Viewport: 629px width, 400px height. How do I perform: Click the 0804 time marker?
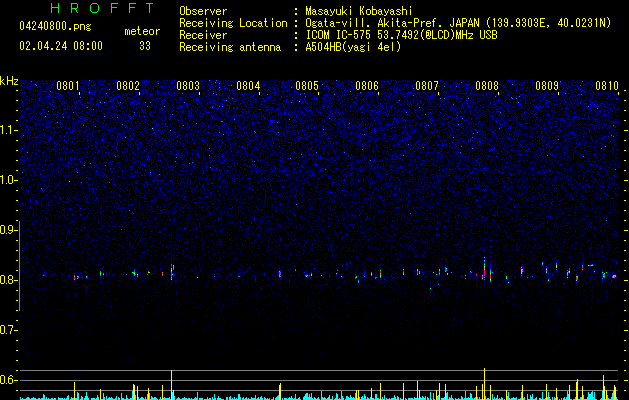pyautogui.click(x=248, y=85)
